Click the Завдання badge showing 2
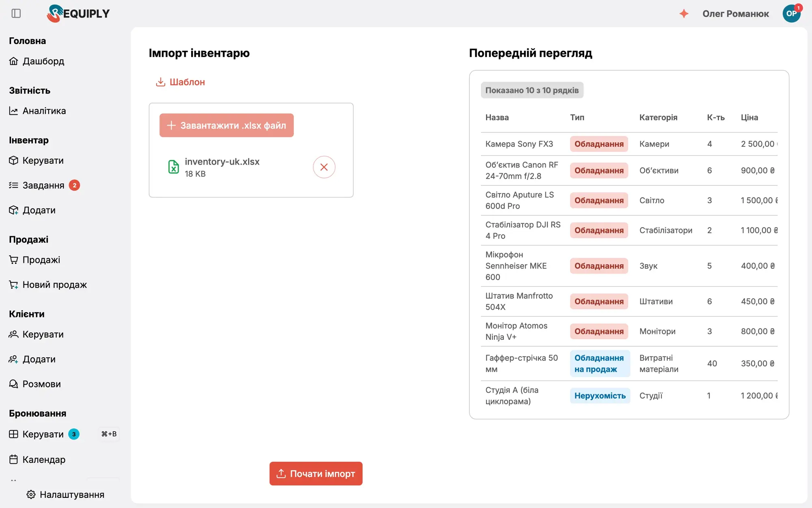Image resolution: width=812 pixels, height=508 pixels. (74, 185)
